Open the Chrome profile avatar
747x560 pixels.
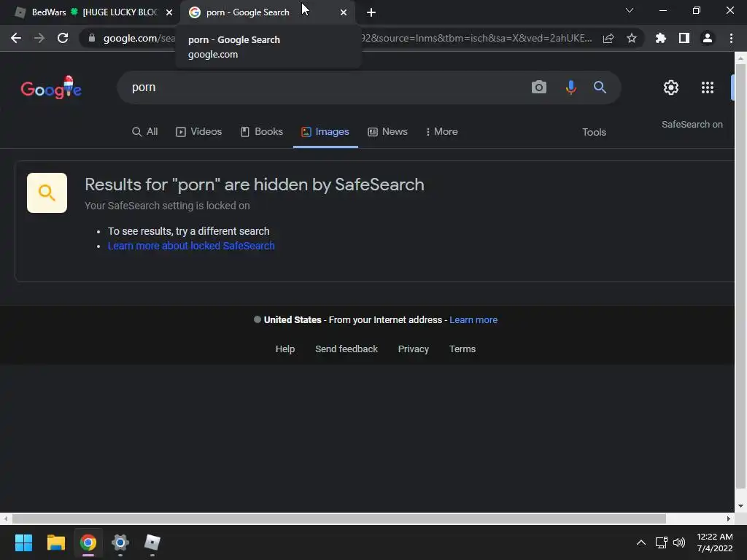[x=708, y=38]
